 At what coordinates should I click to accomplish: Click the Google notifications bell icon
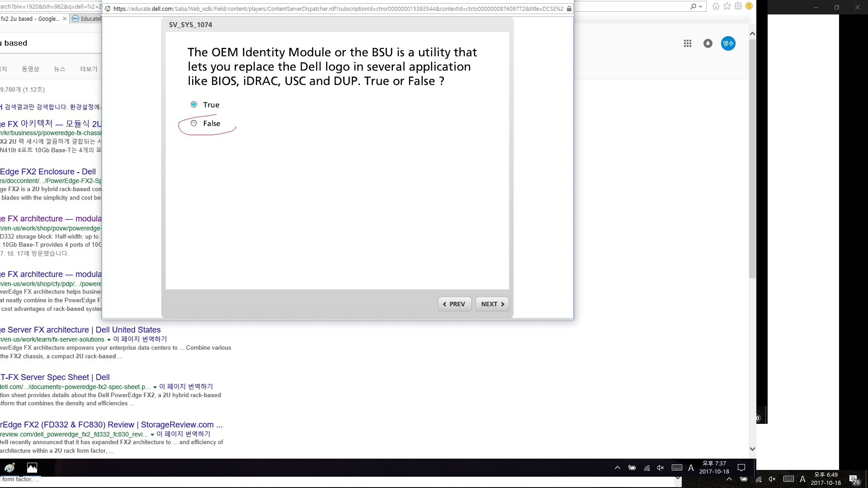click(x=708, y=43)
